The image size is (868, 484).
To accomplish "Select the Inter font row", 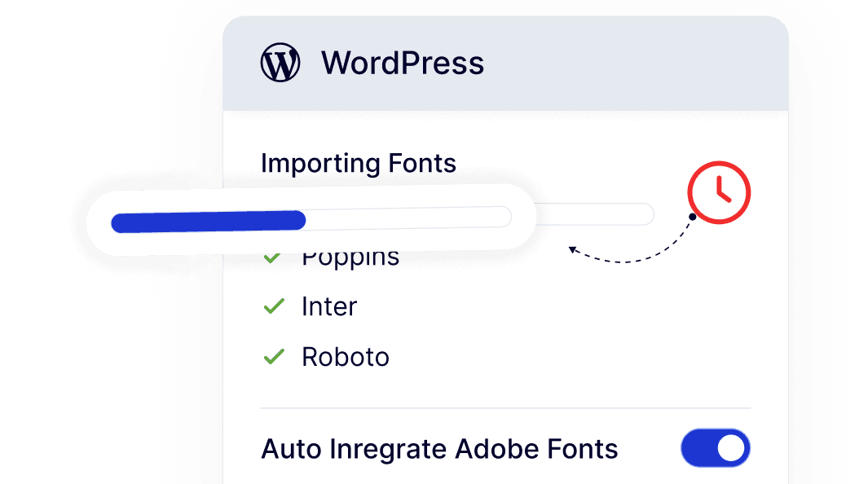I will (x=311, y=306).
